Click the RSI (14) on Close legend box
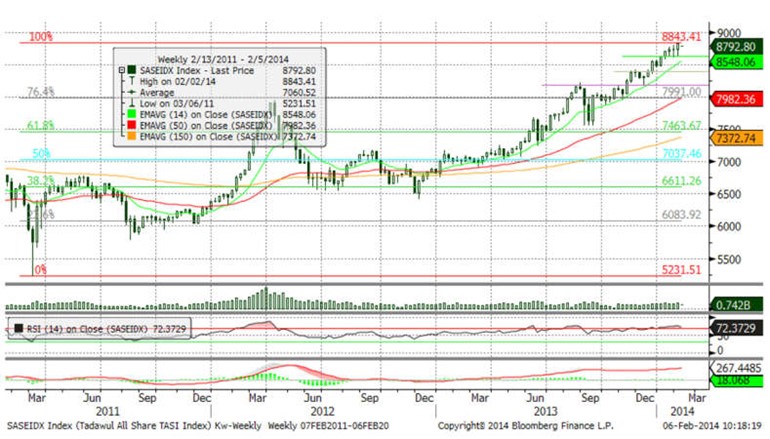Image resolution: width=770 pixels, height=439 pixels. click(x=100, y=329)
